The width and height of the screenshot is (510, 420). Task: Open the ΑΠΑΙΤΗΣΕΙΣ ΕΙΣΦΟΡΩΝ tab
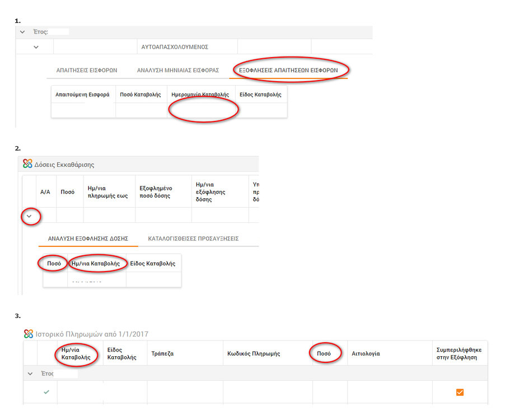87,71
